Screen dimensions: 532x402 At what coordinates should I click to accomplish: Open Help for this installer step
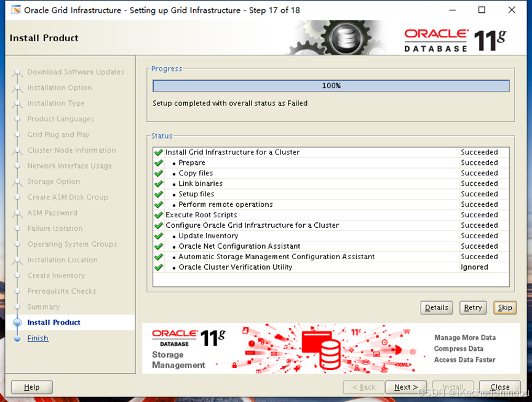coord(31,387)
